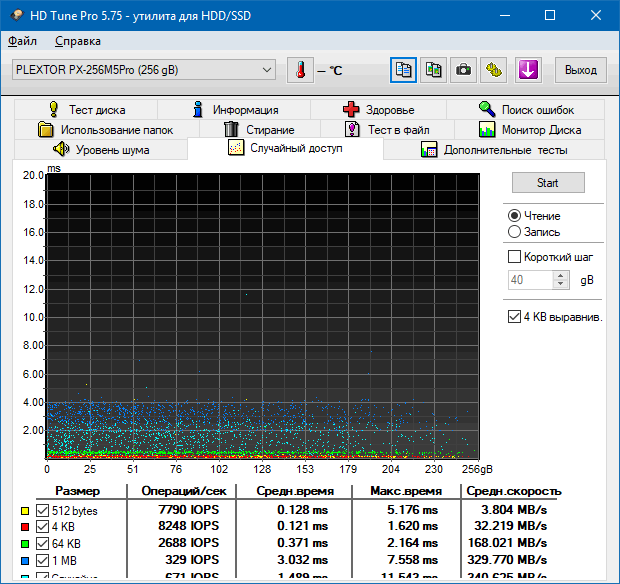Enable the Короткий шаг checkbox
Viewport: 620px width, 584px height.
(x=516, y=257)
